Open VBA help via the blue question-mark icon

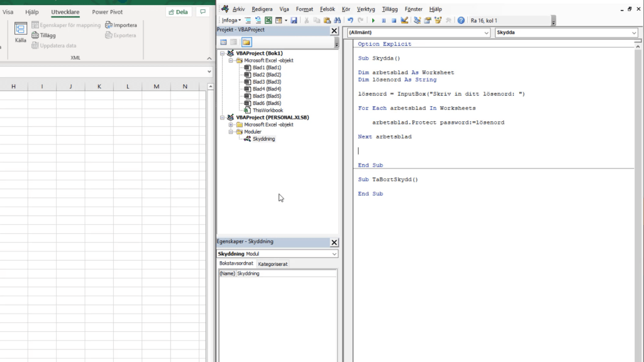[x=461, y=21]
